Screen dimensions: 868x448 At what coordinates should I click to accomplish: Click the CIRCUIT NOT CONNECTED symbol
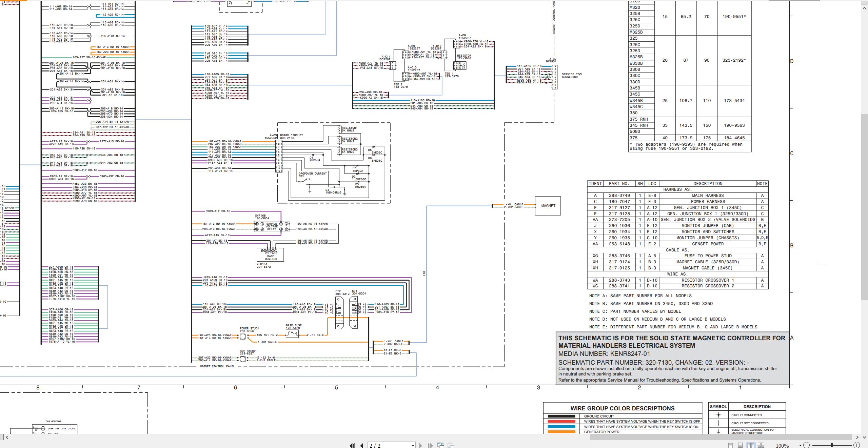pos(718,423)
